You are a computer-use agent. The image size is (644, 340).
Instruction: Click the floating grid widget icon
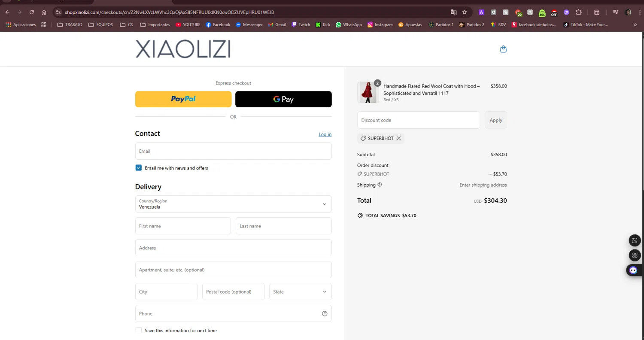[x=635, y=255]
